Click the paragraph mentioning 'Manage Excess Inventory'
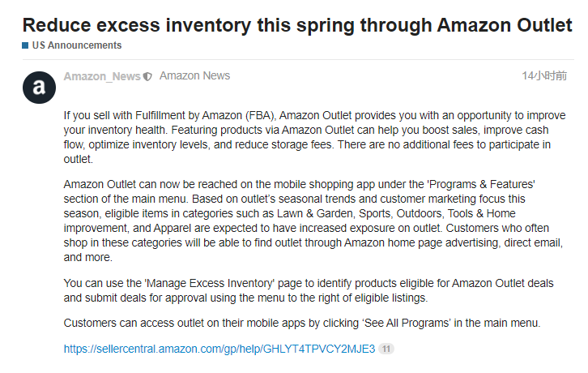Image resolution: width=588 pixels, height=373 pixels. pos(309,290)
